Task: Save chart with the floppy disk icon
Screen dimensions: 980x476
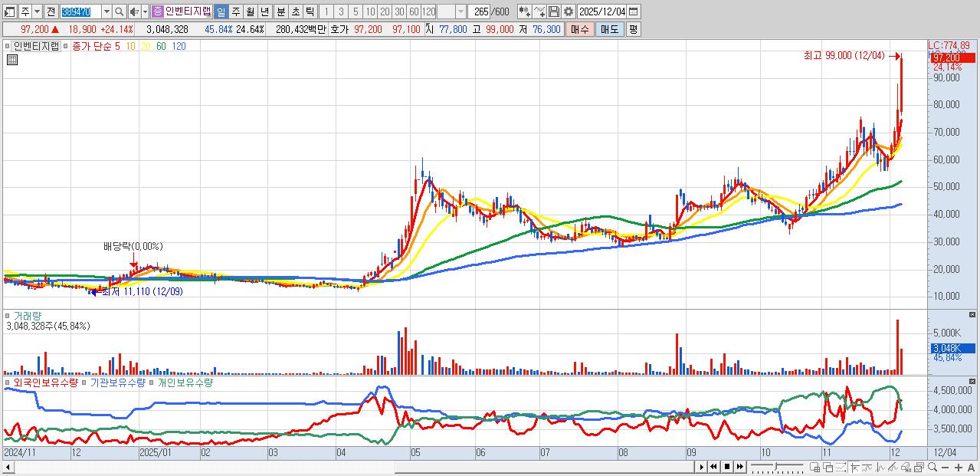Action: [x=554, y=11]
